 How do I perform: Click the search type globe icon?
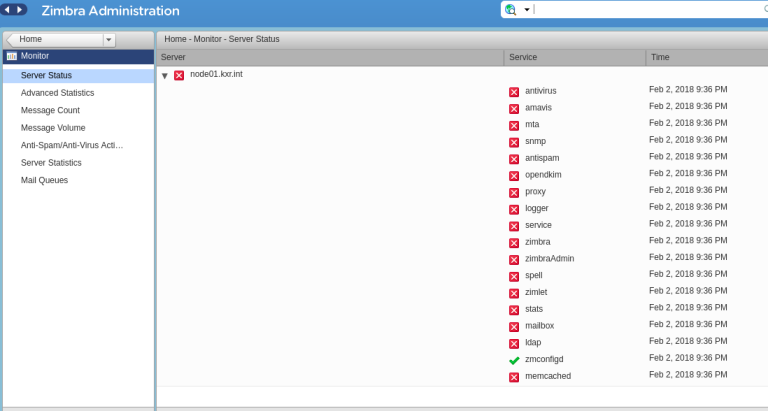(511, 10)
